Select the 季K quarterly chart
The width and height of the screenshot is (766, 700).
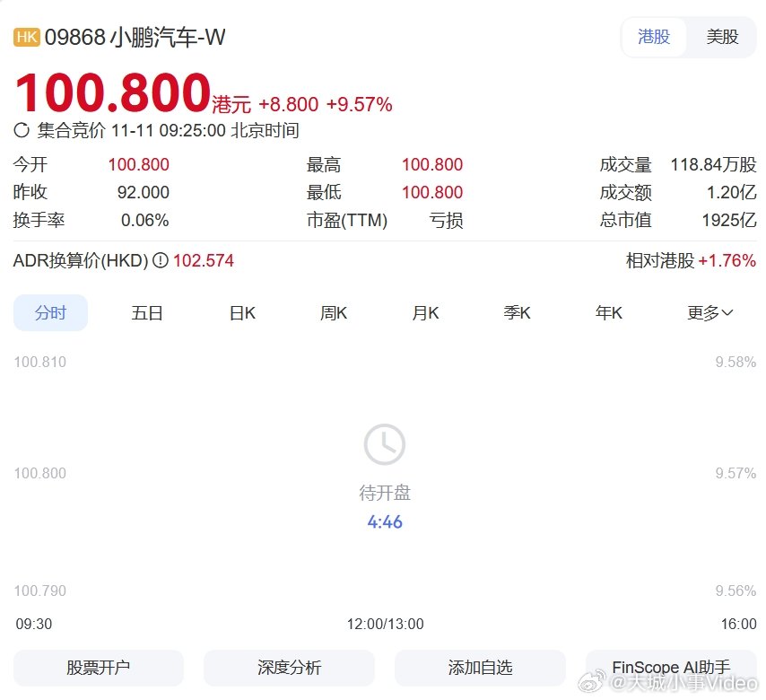coord(517,312)
